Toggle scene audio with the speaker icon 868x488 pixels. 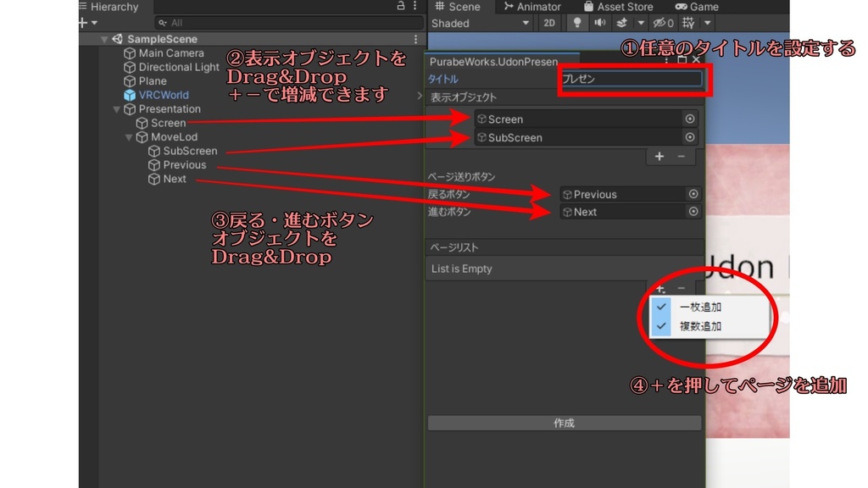[598, 24]
